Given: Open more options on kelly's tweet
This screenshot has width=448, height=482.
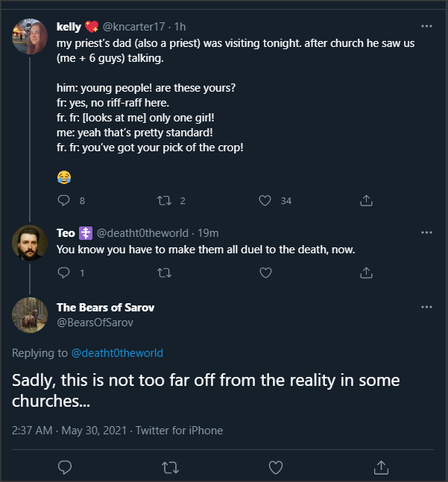Looking at the screenshot, I should (426, 26).
